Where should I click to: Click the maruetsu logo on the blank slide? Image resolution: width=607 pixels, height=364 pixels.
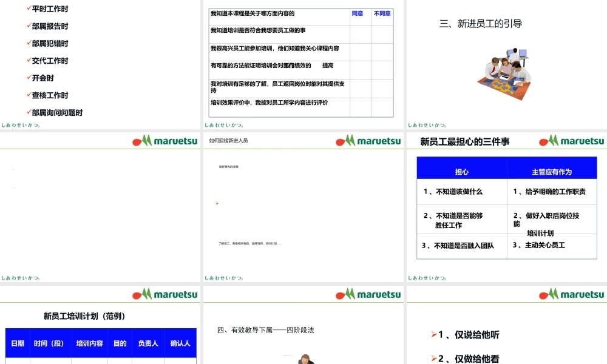pyautogui.click(x=165, y=140)
